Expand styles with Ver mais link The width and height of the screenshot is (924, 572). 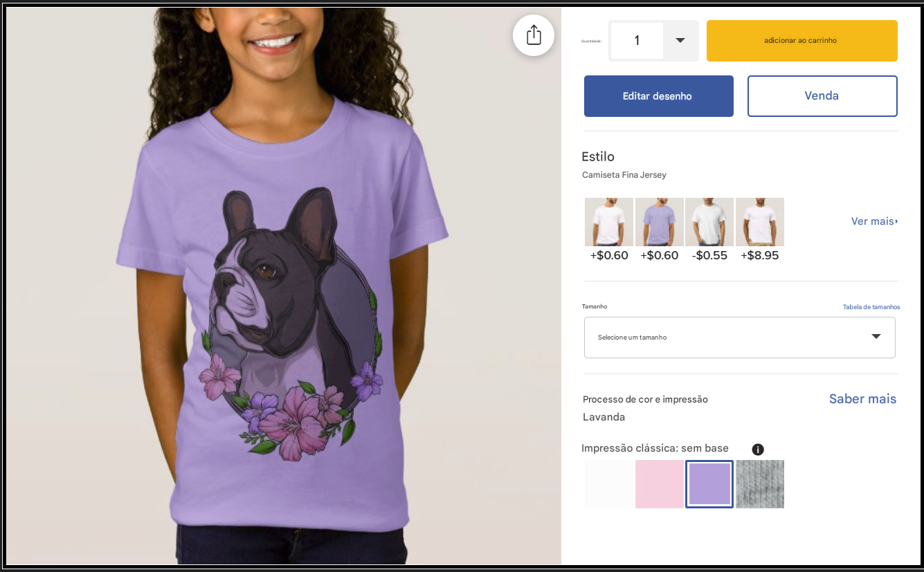point(874,221)
